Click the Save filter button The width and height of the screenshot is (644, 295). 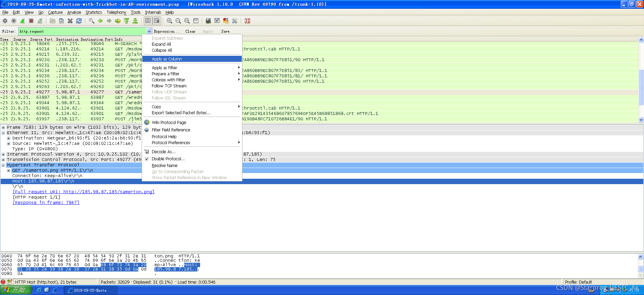[x=225, y=31]
